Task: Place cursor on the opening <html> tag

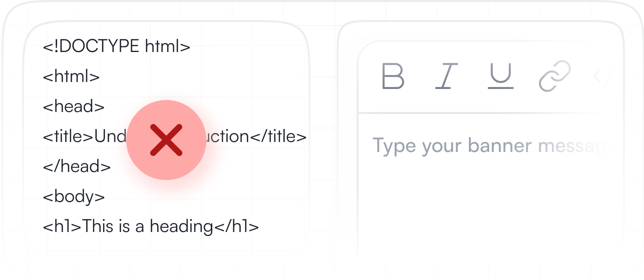Action: pos(71,77)
